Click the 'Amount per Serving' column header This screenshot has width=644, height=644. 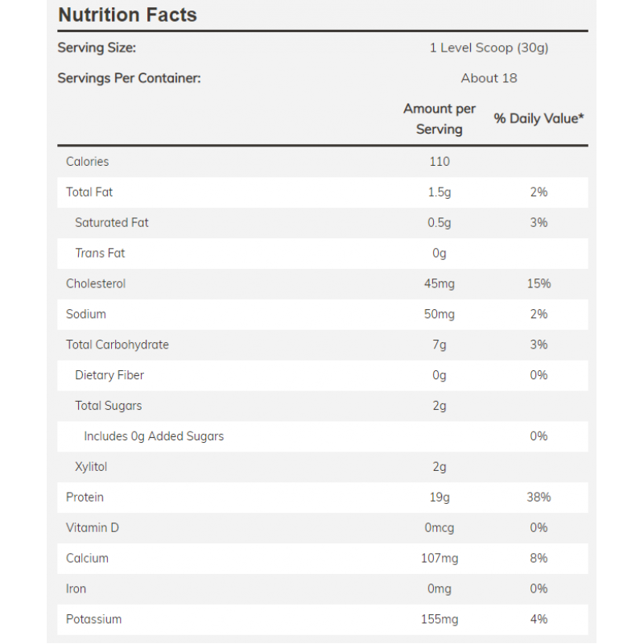pos(440,119)
